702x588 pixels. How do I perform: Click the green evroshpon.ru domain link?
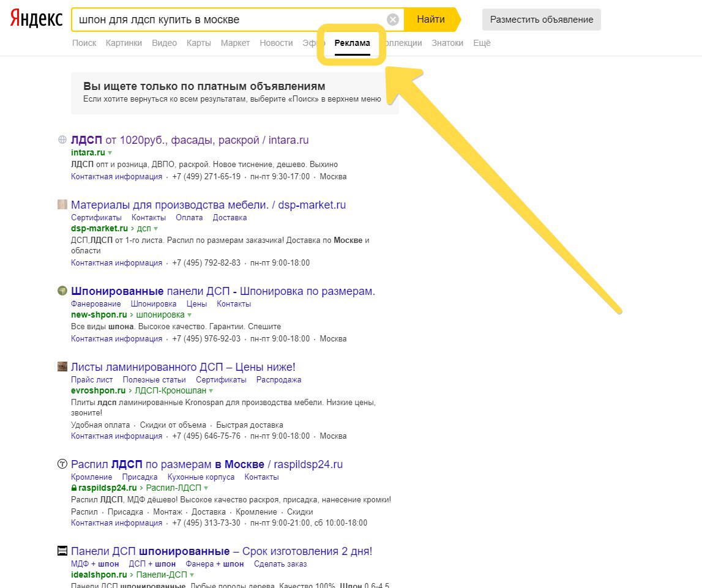(98, 390)
